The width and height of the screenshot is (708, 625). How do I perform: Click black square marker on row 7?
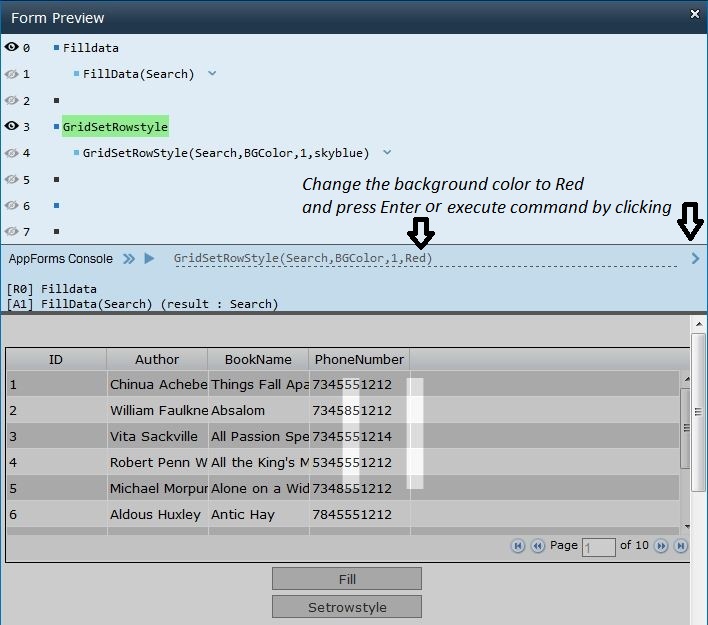(x=56, y=232)
